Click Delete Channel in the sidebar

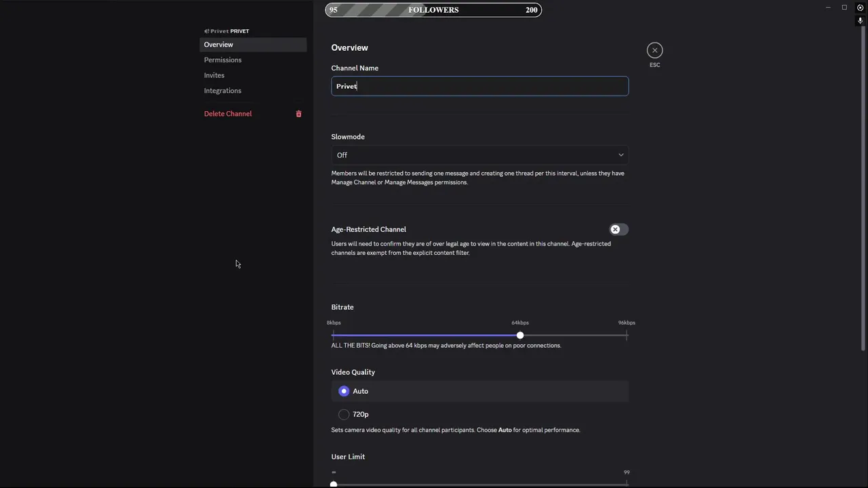[253, 114]
